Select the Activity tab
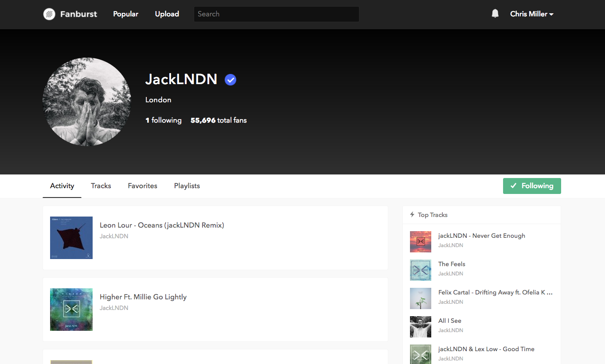Viewport: 605px width, 364px height. click(x=62, y=186)
